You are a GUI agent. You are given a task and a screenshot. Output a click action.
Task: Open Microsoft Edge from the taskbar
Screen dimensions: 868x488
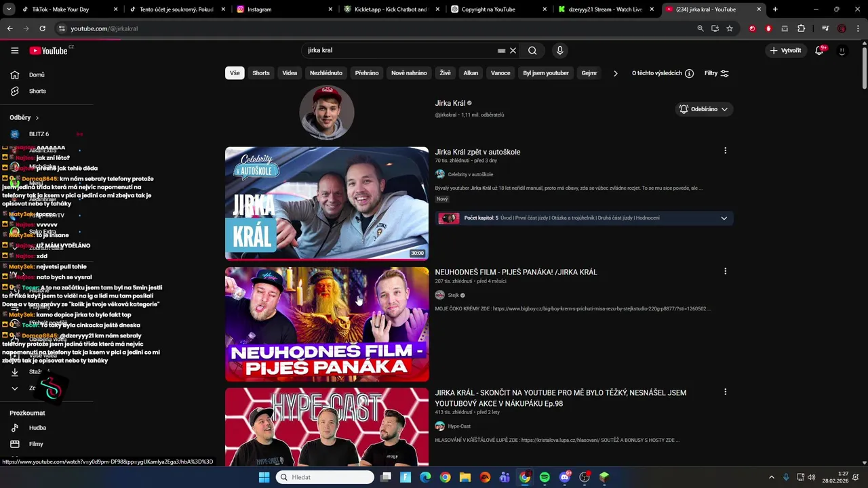pos(425,477)
